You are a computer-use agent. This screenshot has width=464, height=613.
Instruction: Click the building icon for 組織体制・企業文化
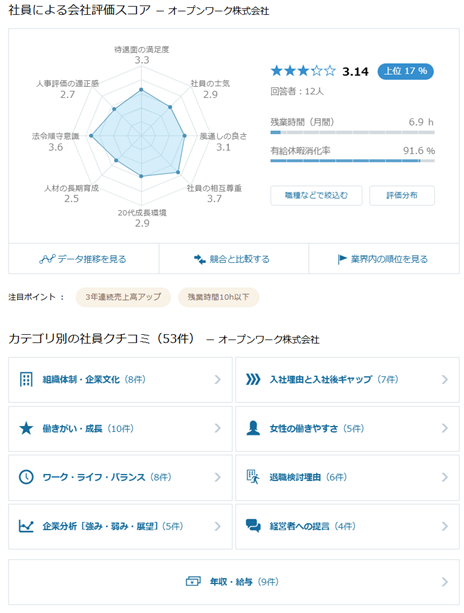26,379
